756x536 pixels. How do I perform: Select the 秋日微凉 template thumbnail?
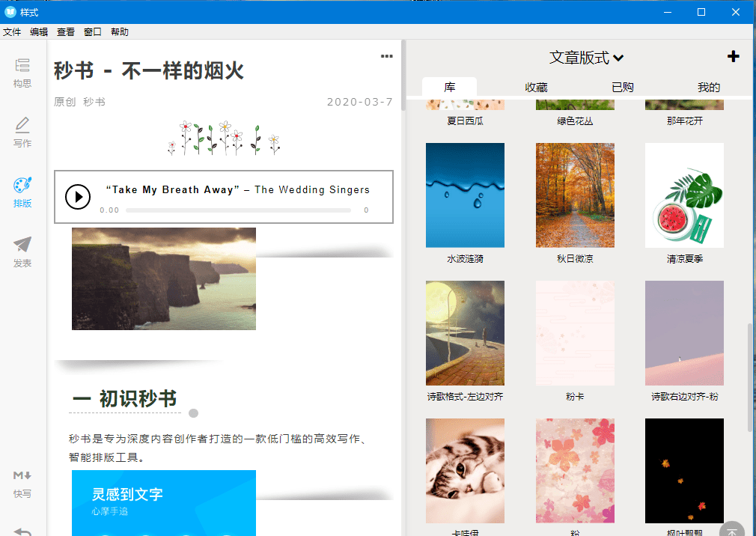[x=575, y=195]
